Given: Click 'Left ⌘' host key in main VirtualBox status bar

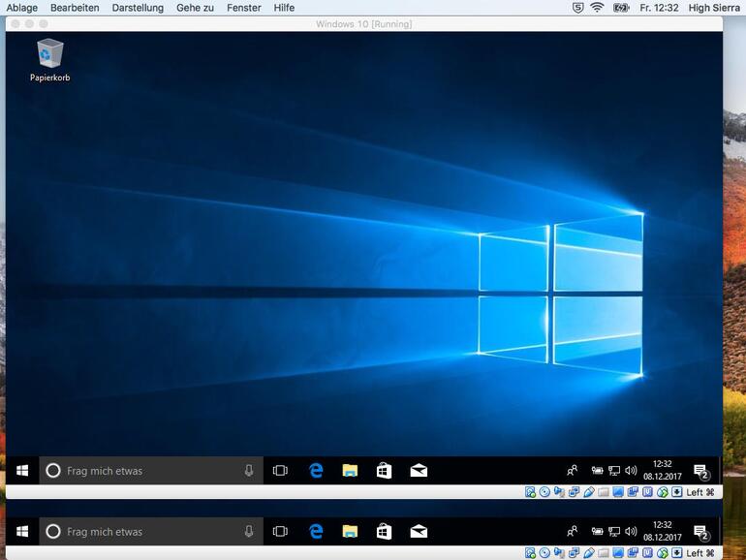Looking at the screenshot, I should (x=700, y=492).
